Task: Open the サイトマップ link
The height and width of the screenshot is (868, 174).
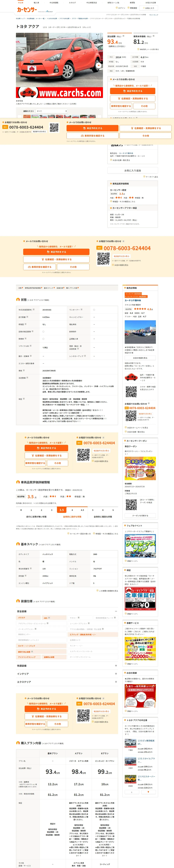Action: click(153, 15)
